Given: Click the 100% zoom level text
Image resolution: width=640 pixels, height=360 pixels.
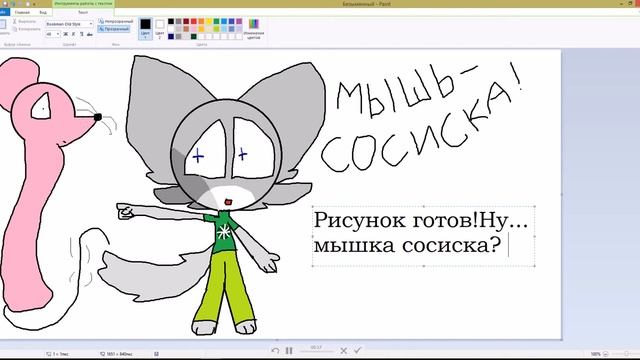Looking at the screenshot, I should tap(596, 354).
